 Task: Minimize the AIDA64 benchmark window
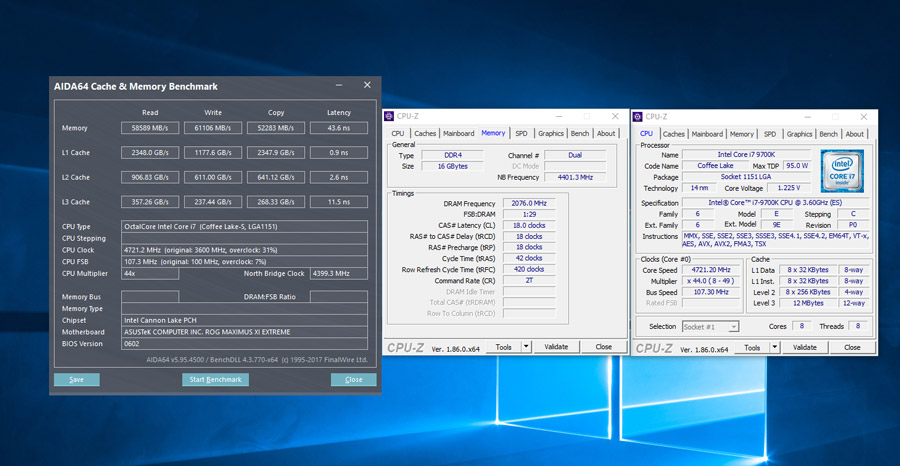point(339,86)
